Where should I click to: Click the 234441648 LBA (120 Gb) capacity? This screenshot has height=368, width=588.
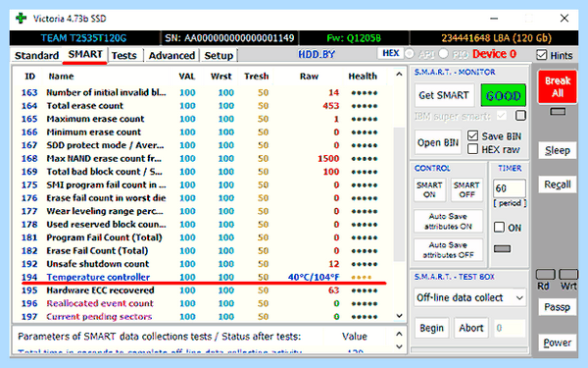point(496,38)
